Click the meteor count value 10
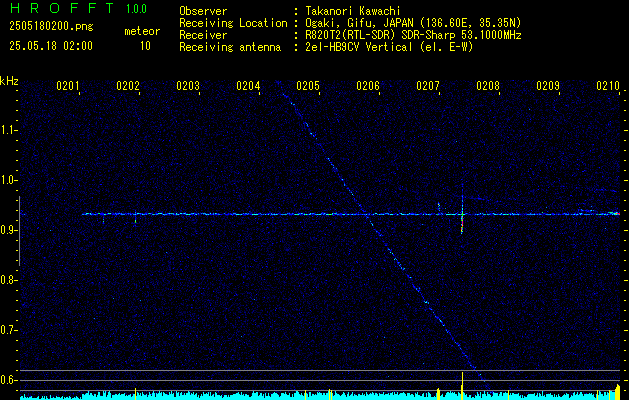The width and height of the screenshot is (629, 400). (x=145, y=46)
